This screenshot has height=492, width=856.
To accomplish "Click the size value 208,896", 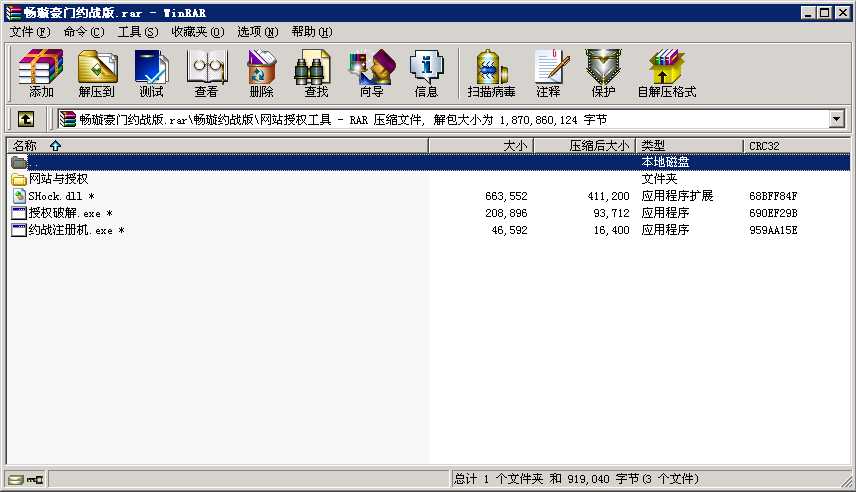I will [506, 213].
